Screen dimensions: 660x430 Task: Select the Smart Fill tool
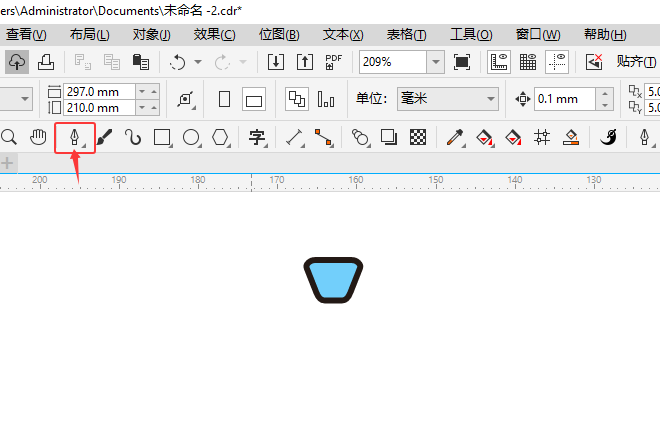click(x=513, y=137)
